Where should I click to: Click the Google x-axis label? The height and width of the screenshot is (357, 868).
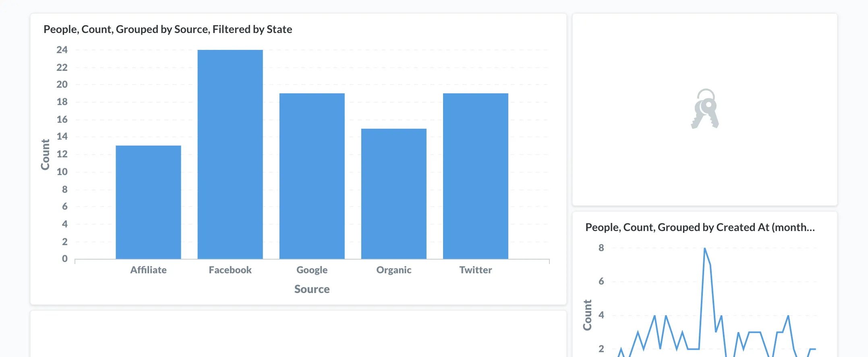tap(312, 270)
